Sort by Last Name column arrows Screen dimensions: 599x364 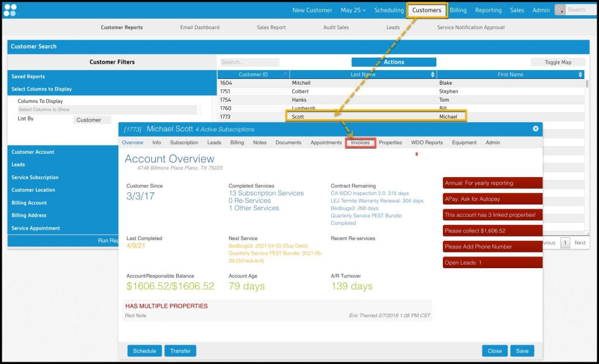click(433, 75)
